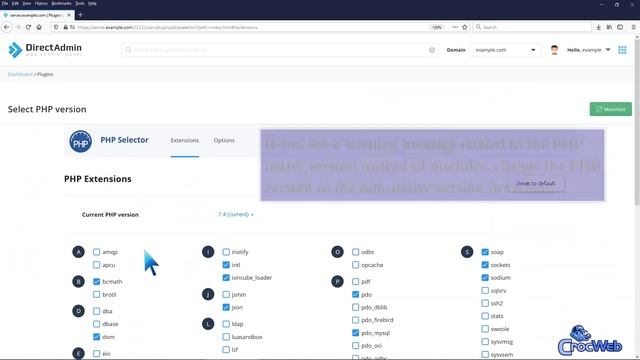
Task: Click the DirectAdmin logo
Action: [45, 49]
